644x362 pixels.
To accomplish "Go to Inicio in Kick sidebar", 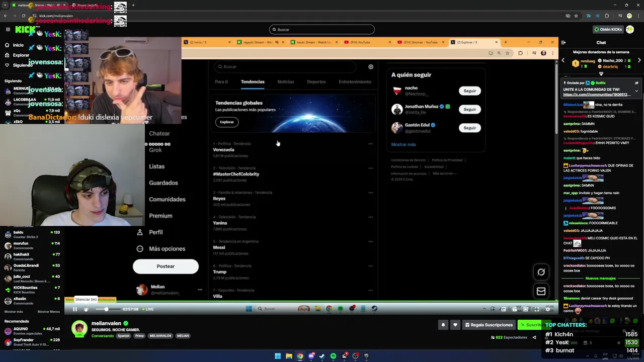I will [x=18, y=45].
